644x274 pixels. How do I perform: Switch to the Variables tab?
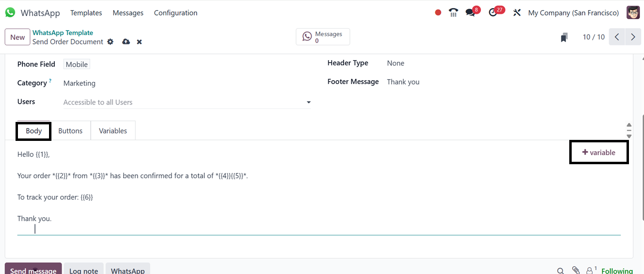click(113, 131)
